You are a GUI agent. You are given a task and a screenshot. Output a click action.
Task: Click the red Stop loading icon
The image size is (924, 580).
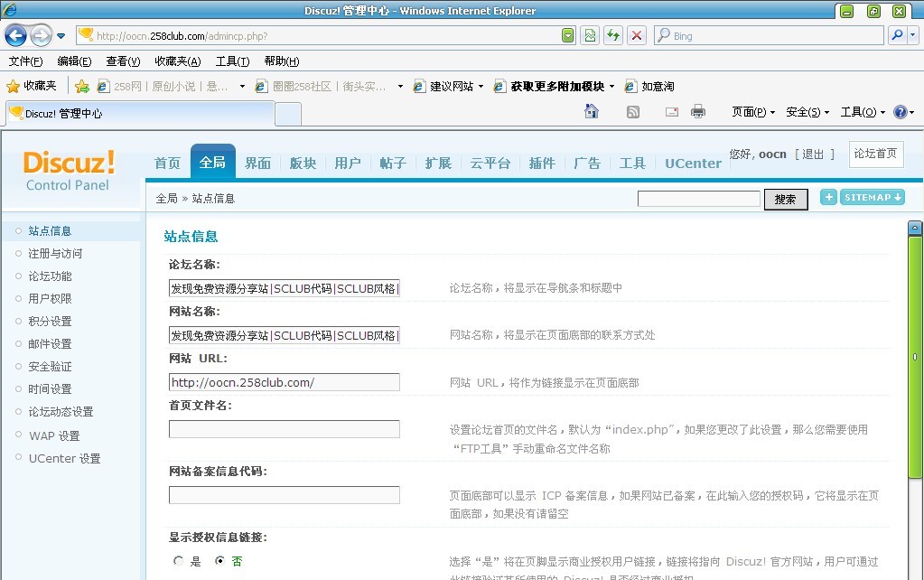(x=637, y=35)
